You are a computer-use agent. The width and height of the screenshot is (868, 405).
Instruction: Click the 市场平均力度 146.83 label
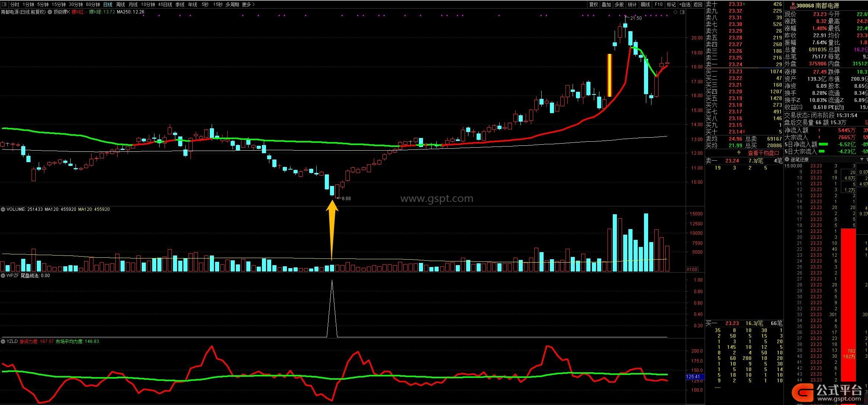77,341
